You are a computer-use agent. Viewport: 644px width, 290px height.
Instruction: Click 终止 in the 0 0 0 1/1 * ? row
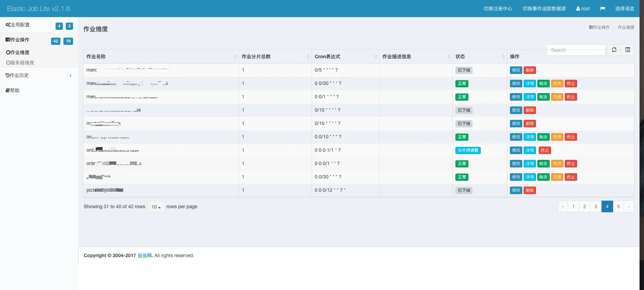tap(545, 150)
